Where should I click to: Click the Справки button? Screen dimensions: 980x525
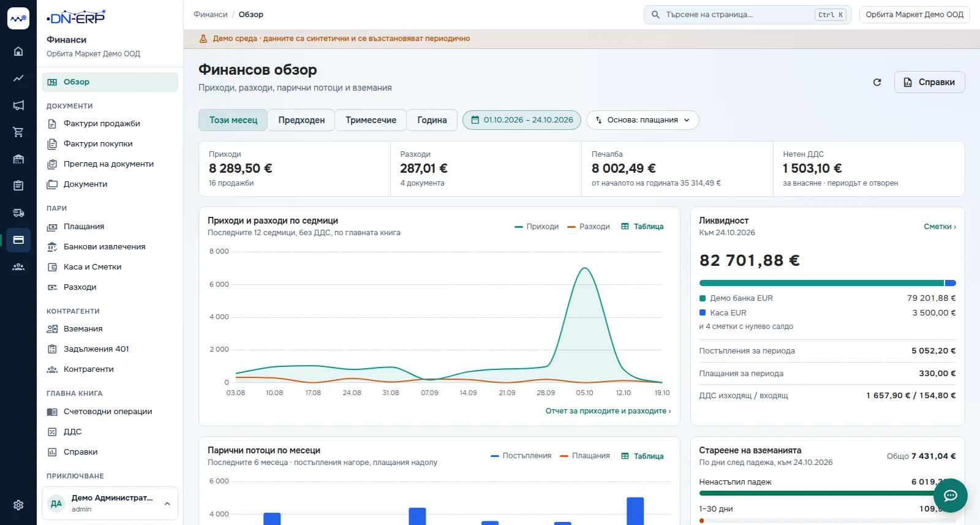929,82
